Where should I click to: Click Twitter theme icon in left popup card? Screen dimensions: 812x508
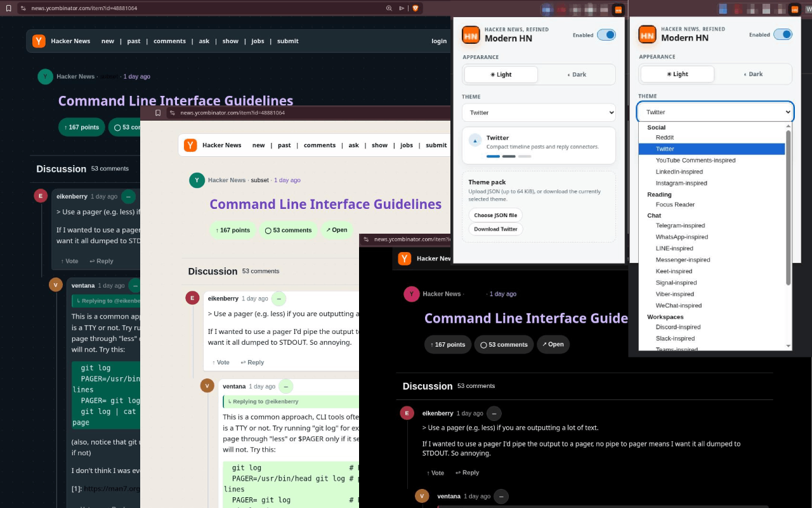tap(475, 140)
